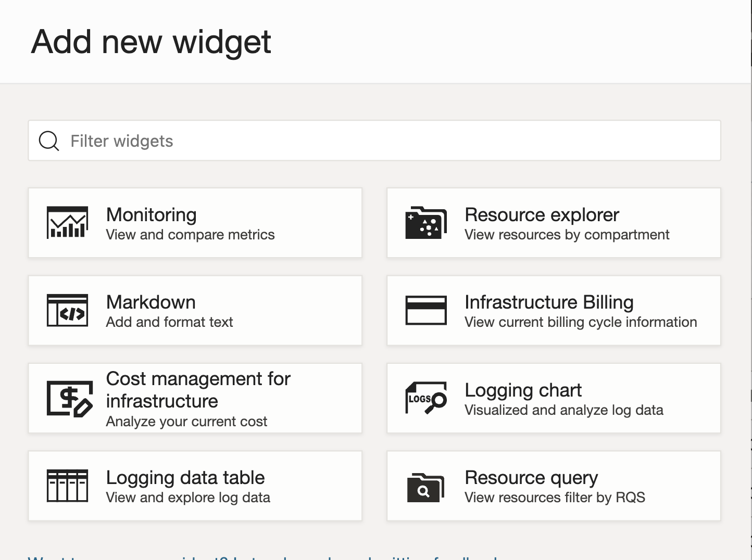Click the search magnifier in the filter bar
Screen dimensions: 752x560
pos(48,141)
